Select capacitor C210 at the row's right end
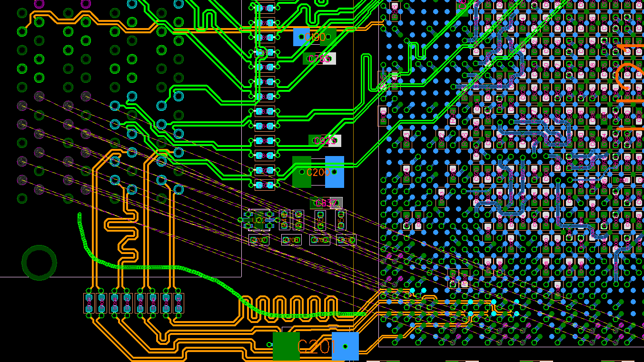The height and width of the screenshot is (362, 644). [x=346, y=240]
